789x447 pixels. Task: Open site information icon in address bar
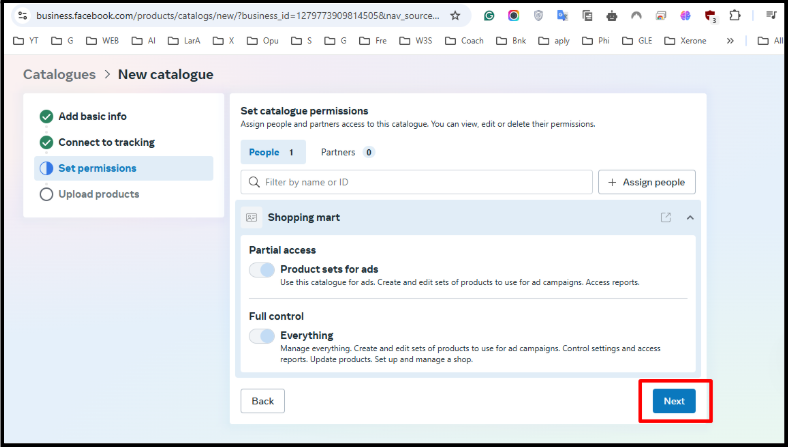click(23, 16)
